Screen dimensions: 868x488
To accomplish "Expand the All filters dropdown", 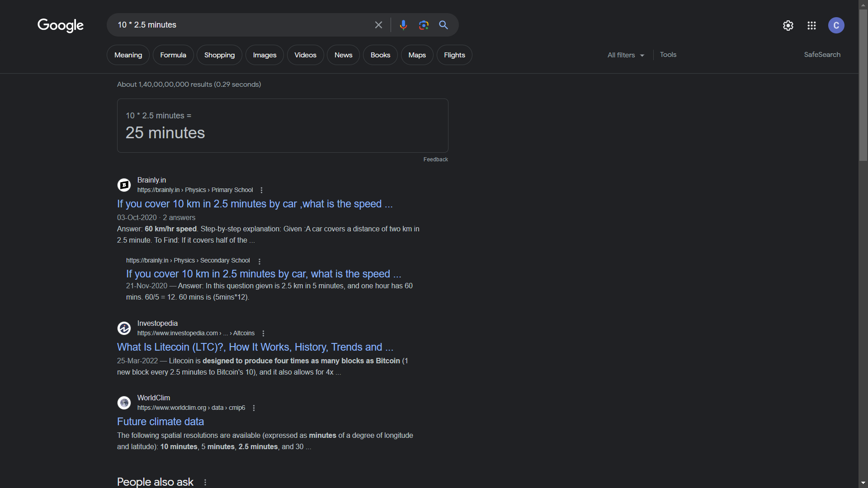I will pos(626,55).
